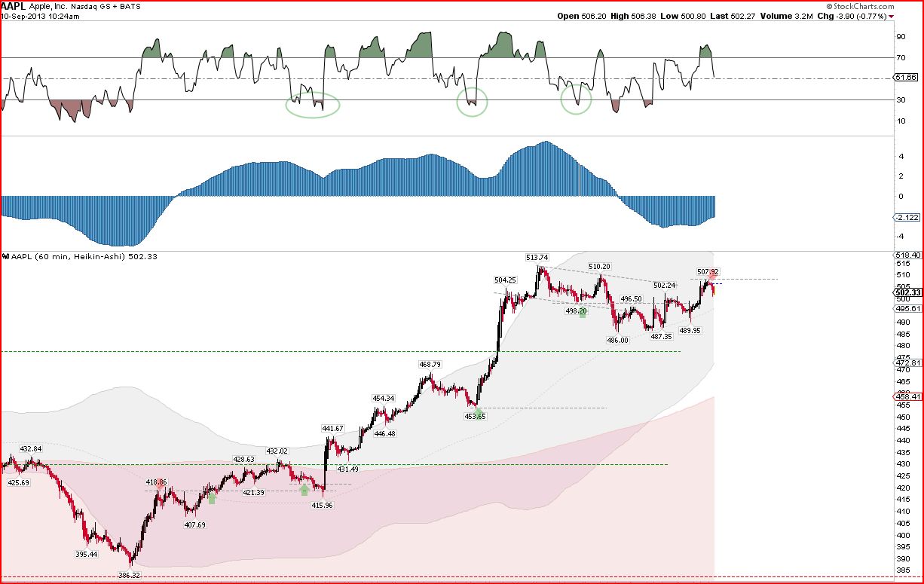This screenshot has height=584, width=924.
Task: Click the red down-arrow next to Chg percentage
Action: coord(892,17)
